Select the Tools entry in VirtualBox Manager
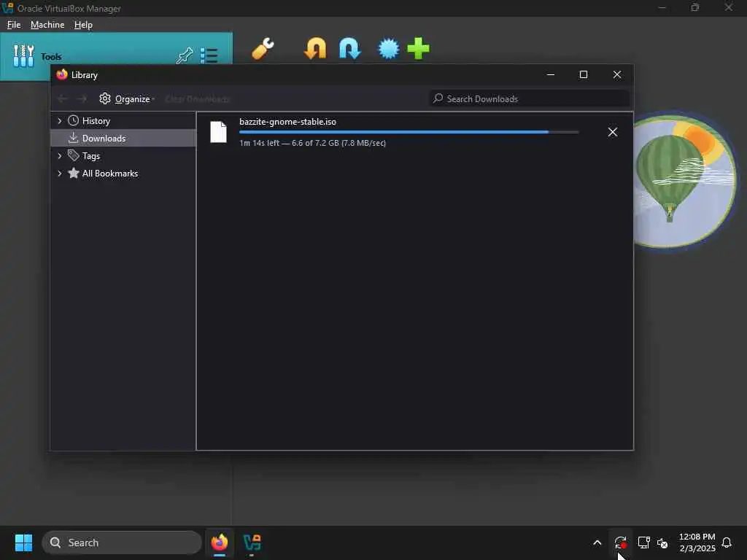Image resolution: width=747 pixels, height=560 pixels. click(x=116, y=56)
